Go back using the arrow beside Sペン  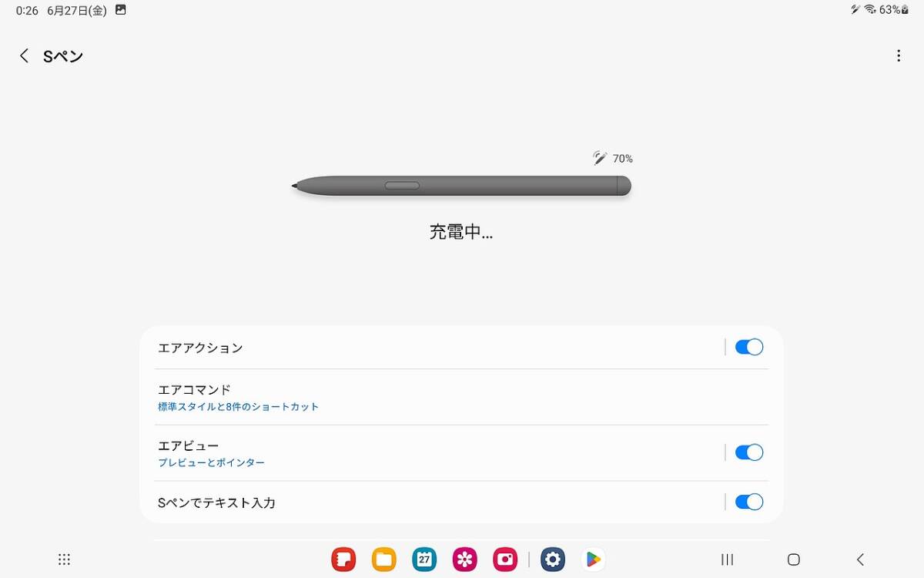25,55
